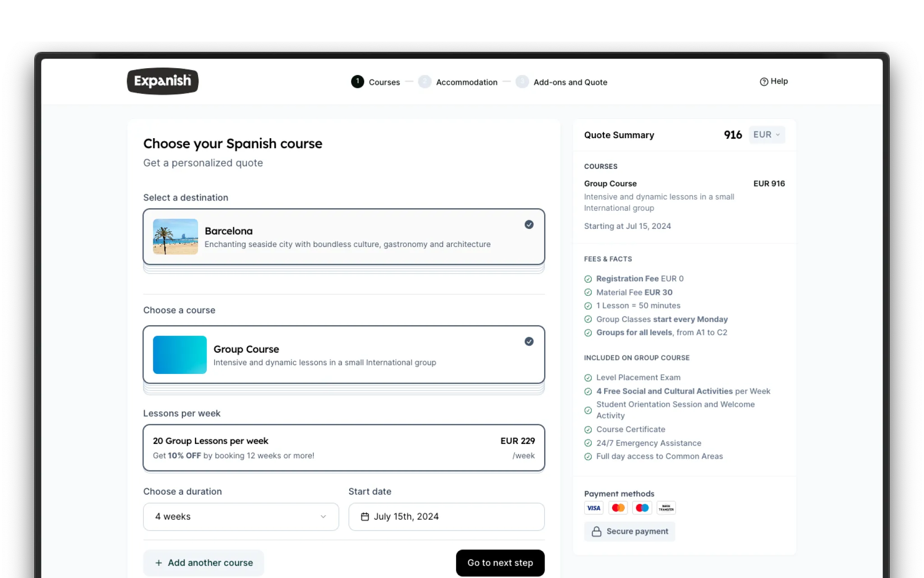Expand the 4 weeks duration dropdown

(241, 517)
